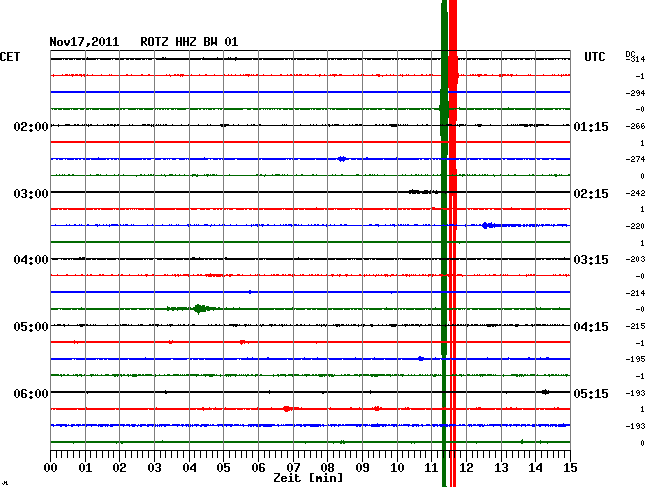This screenshot has width=650, height=494.
Task: Select the 06:00 CET time label
Action: 31,393
